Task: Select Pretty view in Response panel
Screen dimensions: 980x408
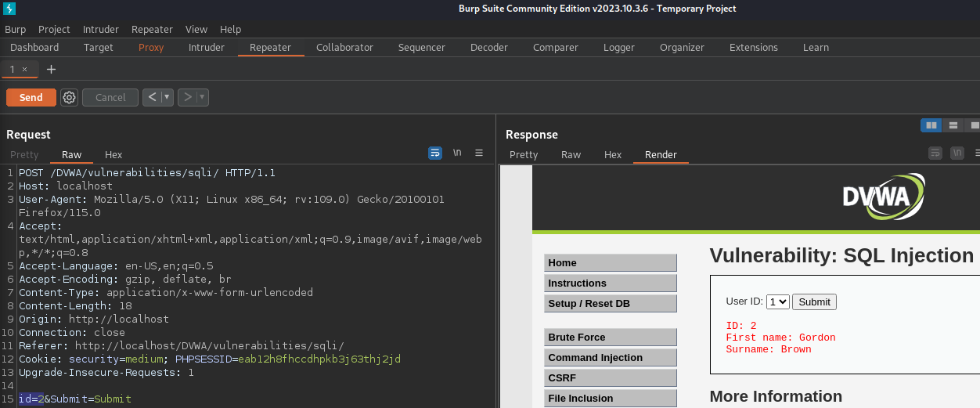Action: [524, 154]
